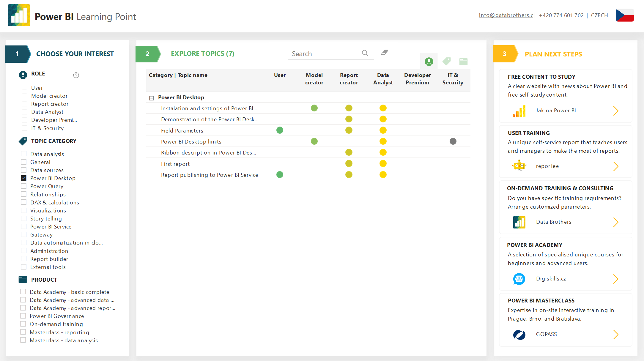Check the Data Analyst role checkbox
This screenshot has height=361, width=644.
25,112
